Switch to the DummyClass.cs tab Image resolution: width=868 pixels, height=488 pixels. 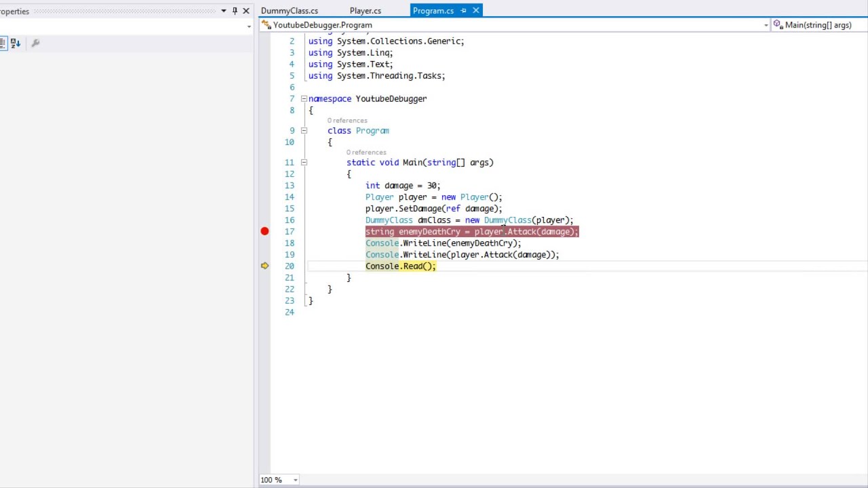tap(290, 11)
